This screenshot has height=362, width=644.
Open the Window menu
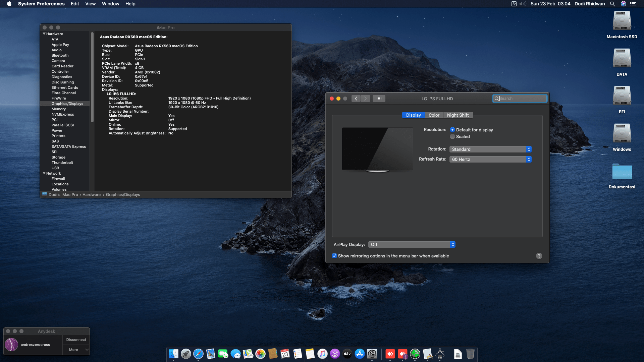point(111,4)
